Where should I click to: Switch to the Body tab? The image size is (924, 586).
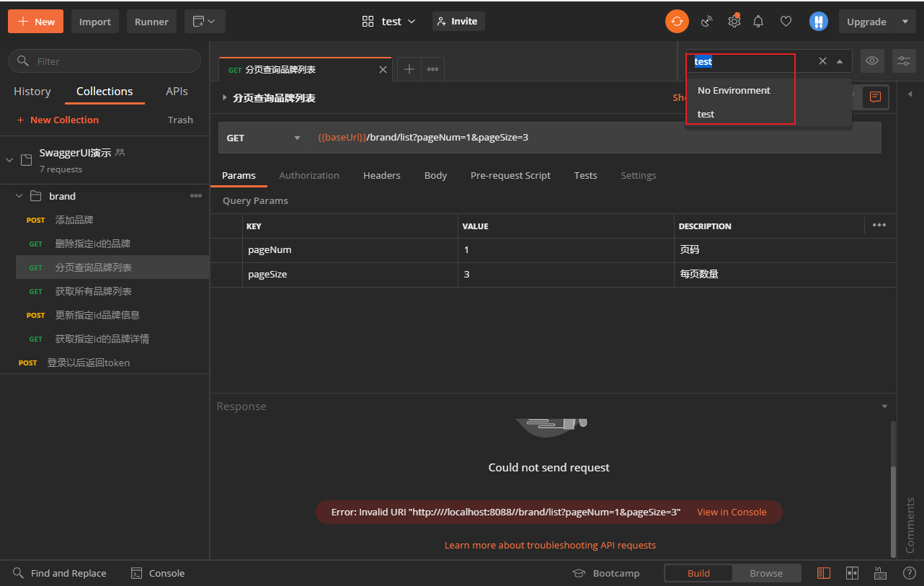435,175
